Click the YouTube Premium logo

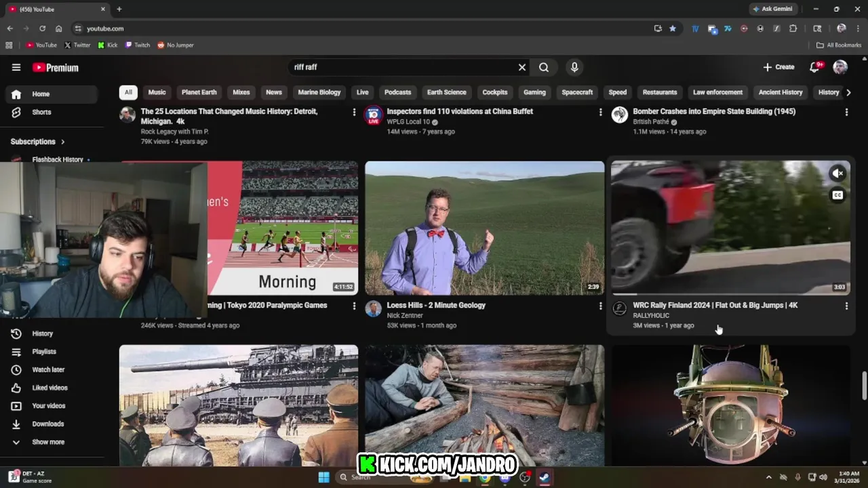tap(56, 68)
